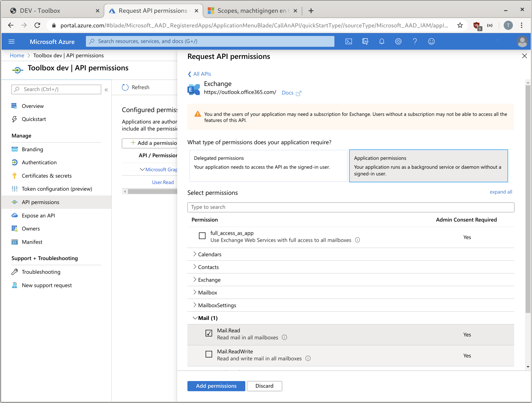532x403 pixels.
Task: Open the browser profile T avatar
Action: (x=508, y=25)
